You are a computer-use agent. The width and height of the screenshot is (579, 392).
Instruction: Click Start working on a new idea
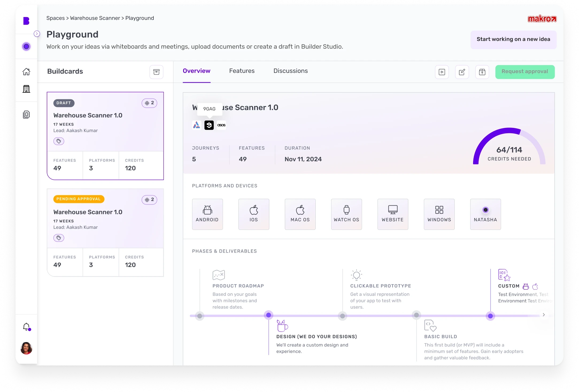513,40
